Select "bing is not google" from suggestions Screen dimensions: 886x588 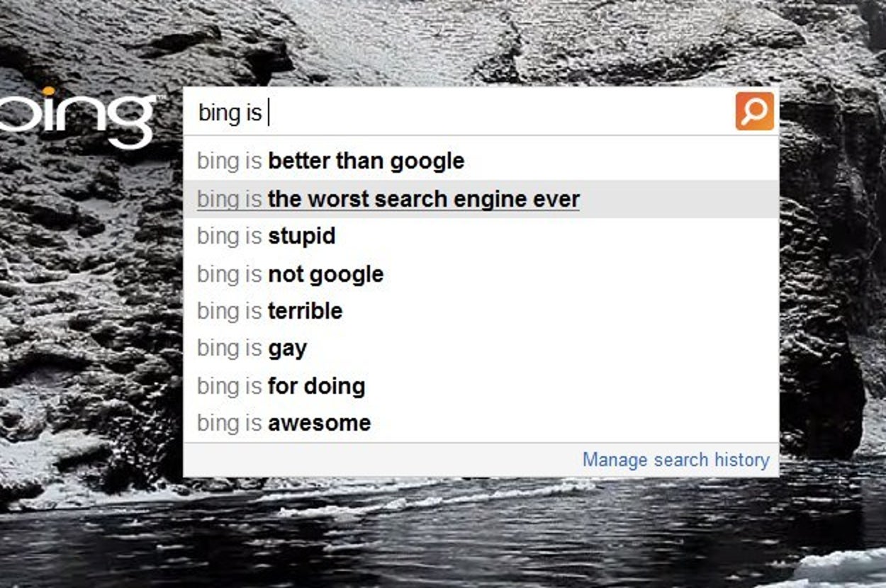[x=291, y=273]
